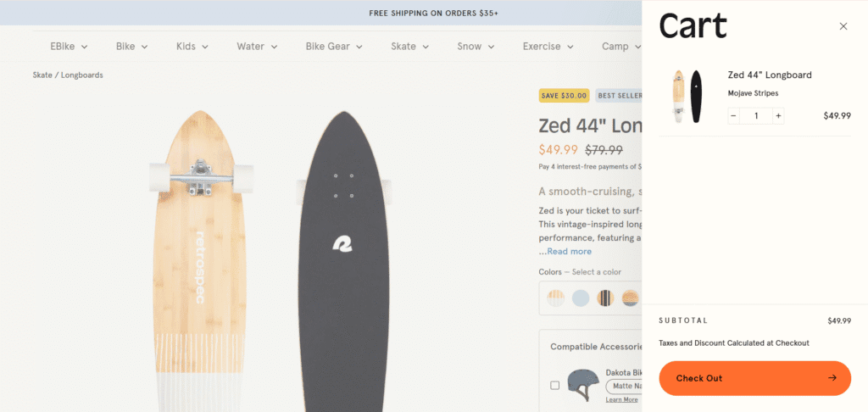Image resolution: width=868 pixels, height=412 pixels.
Task: Choose the black-striped color swatch
Action: [x=605, y=298]
